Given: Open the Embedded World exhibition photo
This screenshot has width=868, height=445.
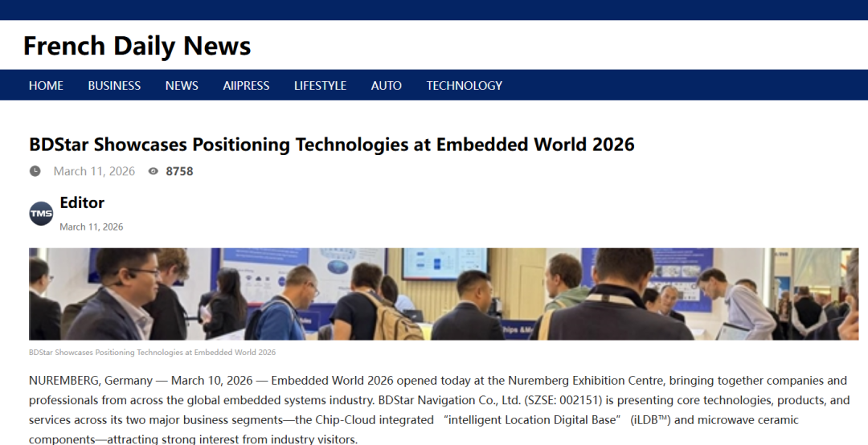Looking at the screenshot, I should tap(444, 294).
